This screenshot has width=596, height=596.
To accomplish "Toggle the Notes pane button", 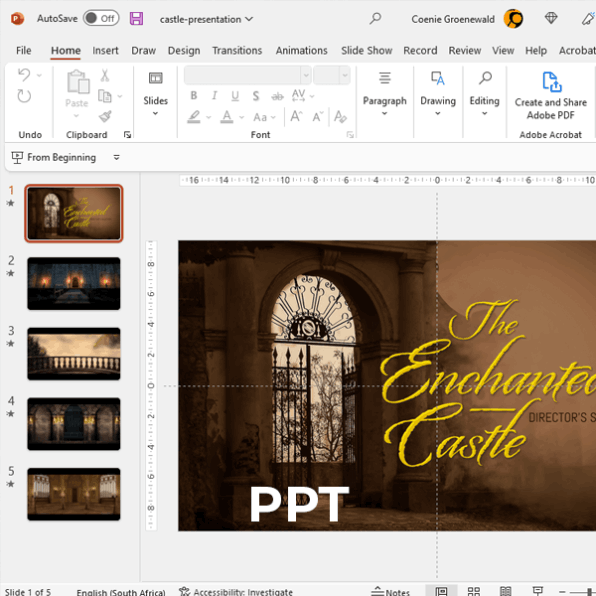I will pyautogui.click(x=390, y=591).
